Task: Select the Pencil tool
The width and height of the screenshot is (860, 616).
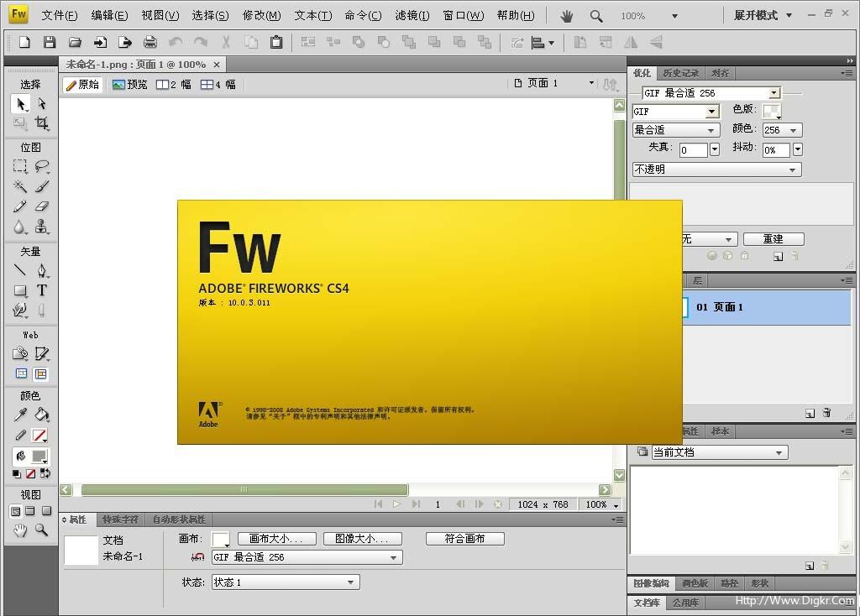Action: [x=20, y=206]
